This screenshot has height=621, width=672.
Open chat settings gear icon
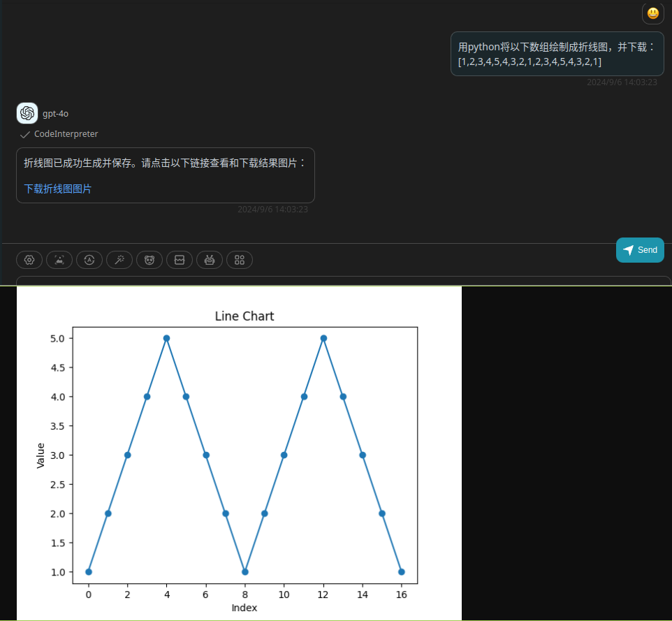coord(29,260)
